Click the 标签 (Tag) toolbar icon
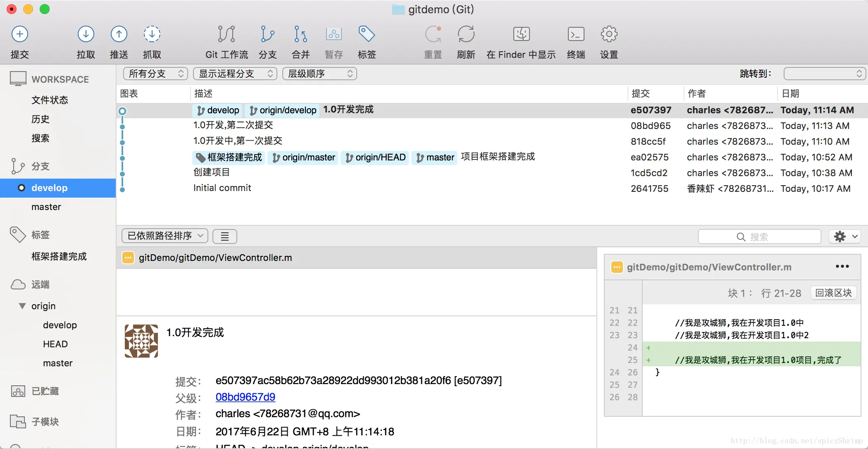This screenshot has width=868, height=449. [367, 34]
